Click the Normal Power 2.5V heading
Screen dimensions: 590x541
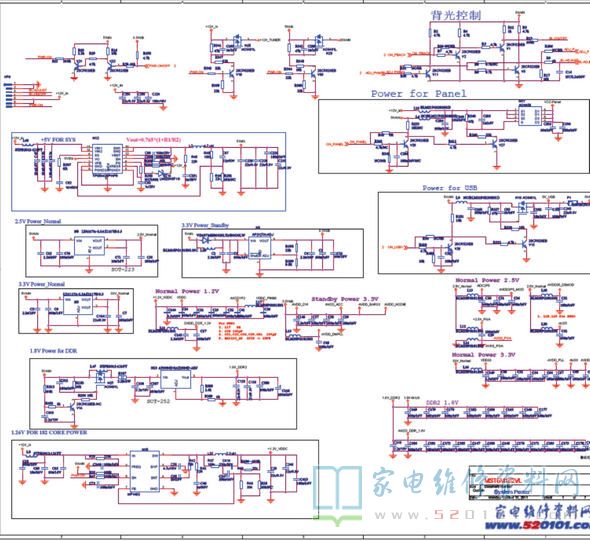click(487, 280)
